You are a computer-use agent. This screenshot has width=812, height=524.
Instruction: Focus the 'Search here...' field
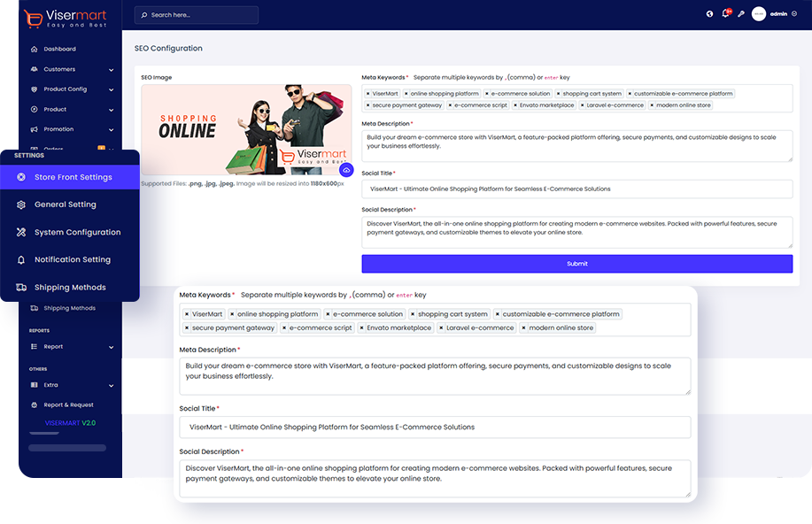197,15
